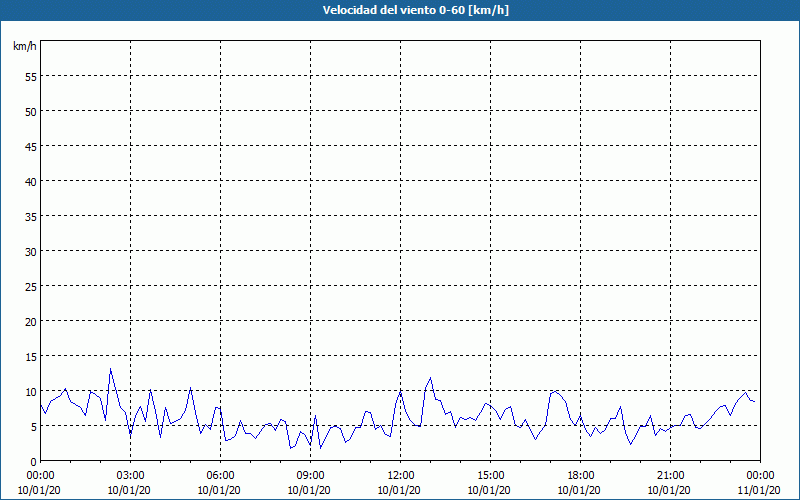Image resolution: width=800 pixels, height=500 pixels.
Task: Click the "5" value on the speed axis
Action: 34,427
